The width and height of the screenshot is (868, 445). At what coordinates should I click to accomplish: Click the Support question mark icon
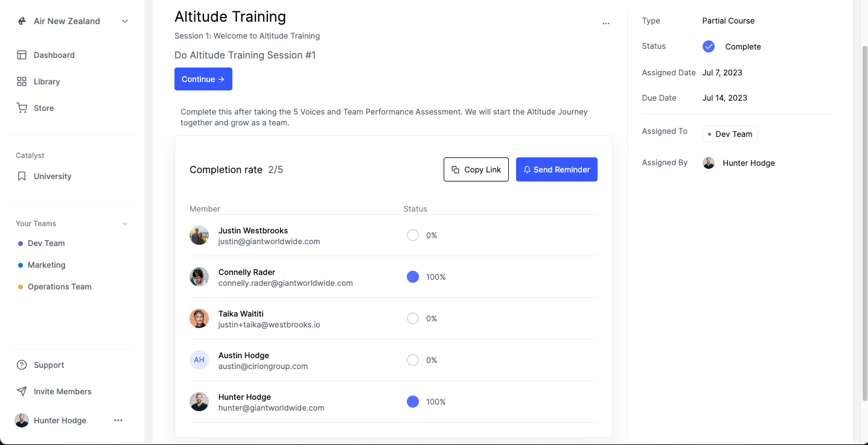click(22, 365)
